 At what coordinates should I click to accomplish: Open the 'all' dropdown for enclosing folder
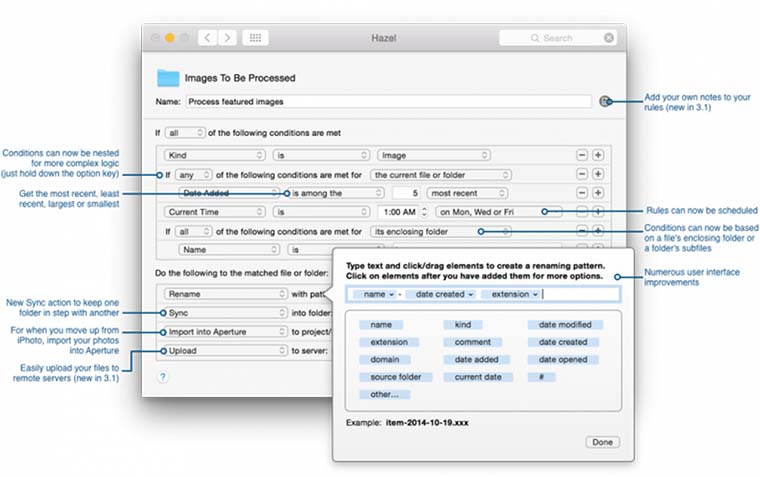(193, 231)
